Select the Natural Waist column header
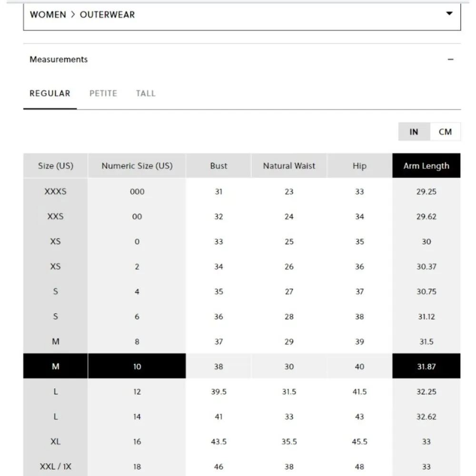The width and height of the screenshot is (476, 476). pos(289,166)
